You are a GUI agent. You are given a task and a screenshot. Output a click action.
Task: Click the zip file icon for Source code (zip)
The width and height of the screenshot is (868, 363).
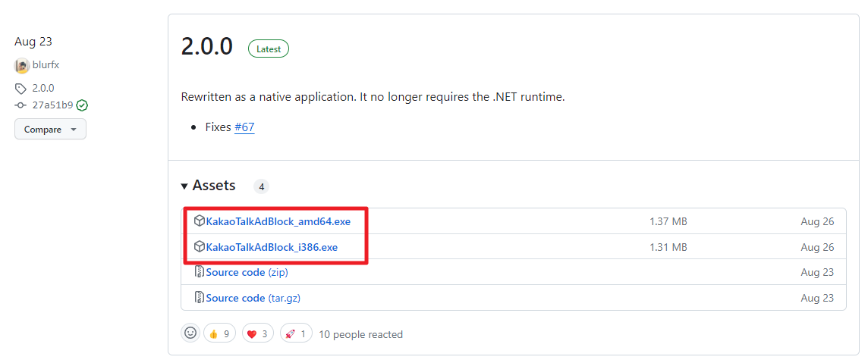200,272
